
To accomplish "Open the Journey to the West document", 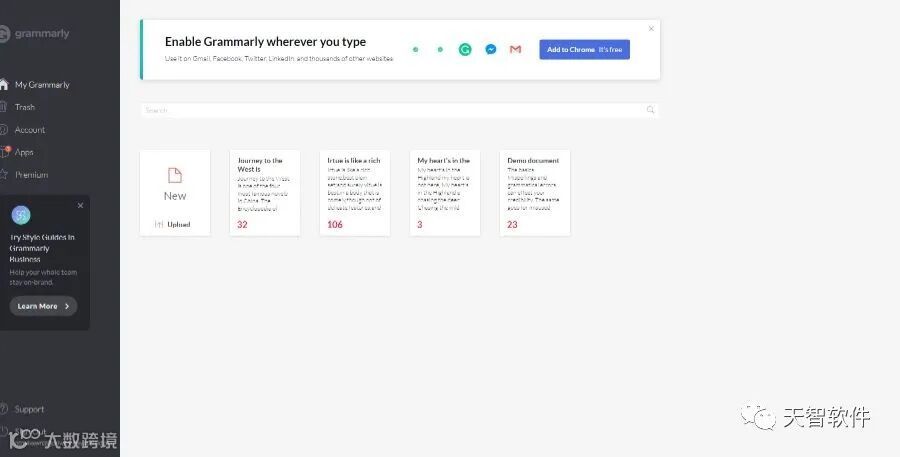I will coord(265,193).
